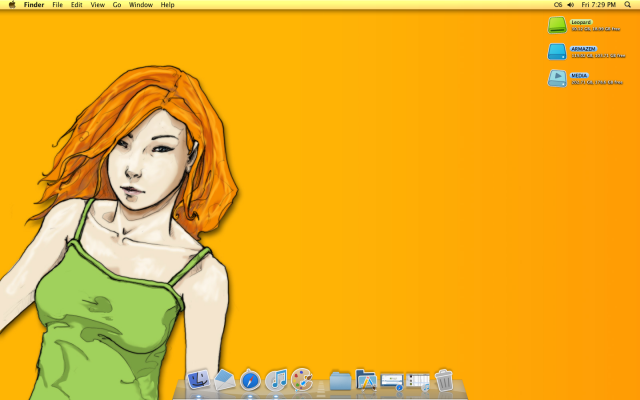Open the View menu

point(98,5)
